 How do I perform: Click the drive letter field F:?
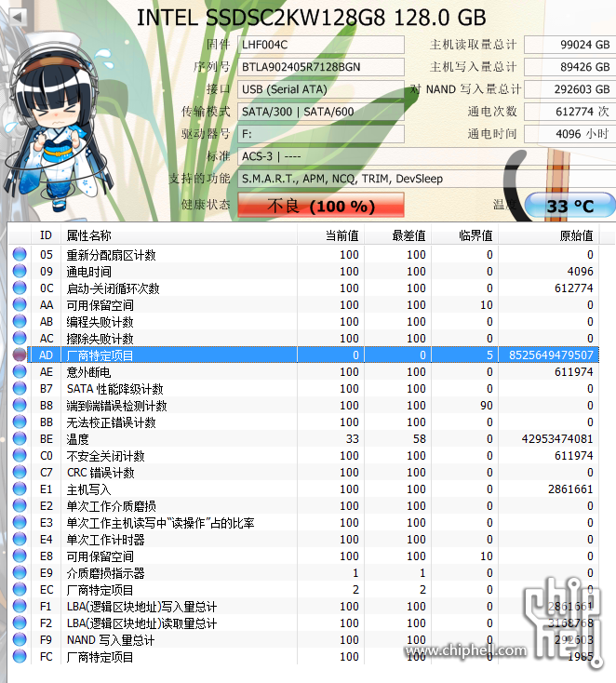pyautogui.click(x=321, y=134)
